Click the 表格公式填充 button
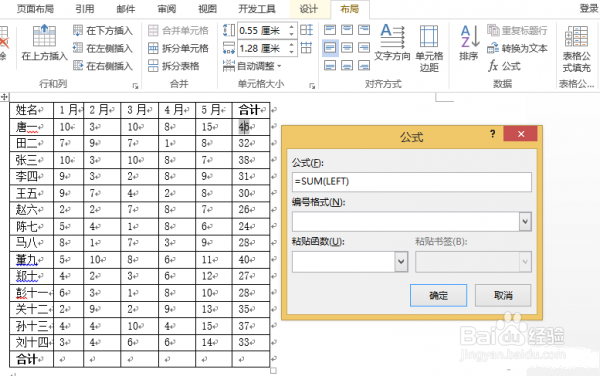600x376 pixels. (x=576, y=49)
